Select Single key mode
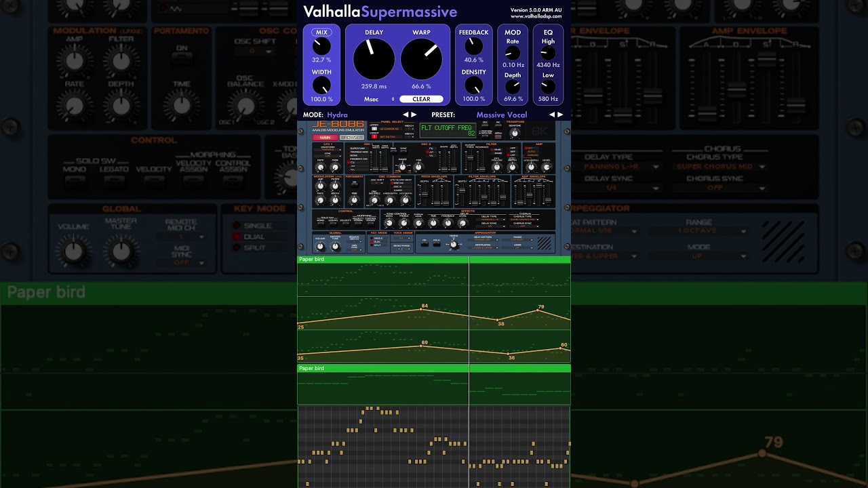This screenshot has width=868, height=488. tap(378, 238)
